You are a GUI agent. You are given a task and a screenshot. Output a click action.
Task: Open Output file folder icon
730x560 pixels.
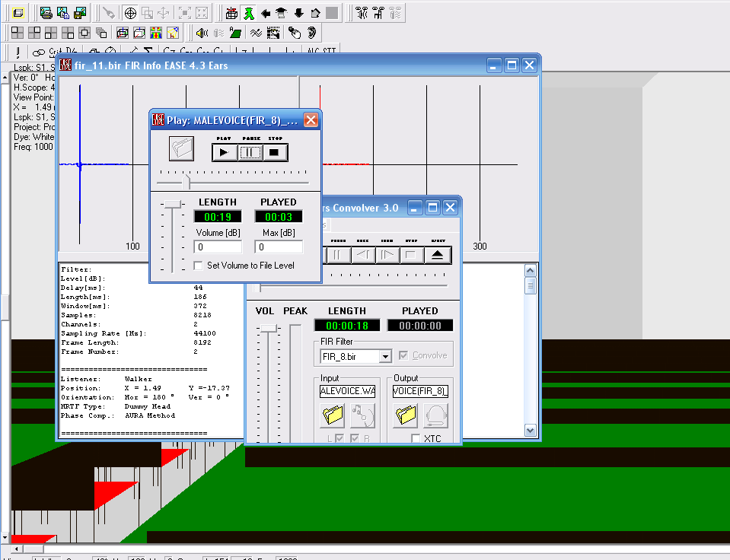tap(406, 415)
